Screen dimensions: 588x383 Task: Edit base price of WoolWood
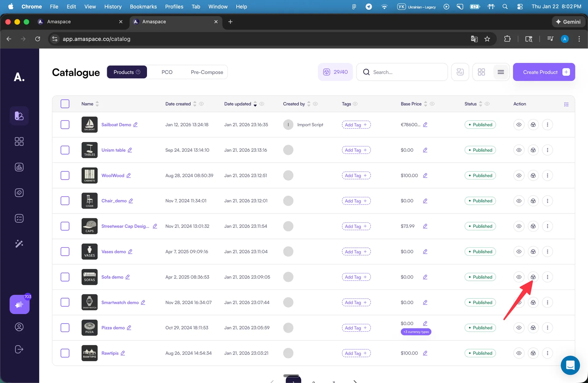click(425, 175)
